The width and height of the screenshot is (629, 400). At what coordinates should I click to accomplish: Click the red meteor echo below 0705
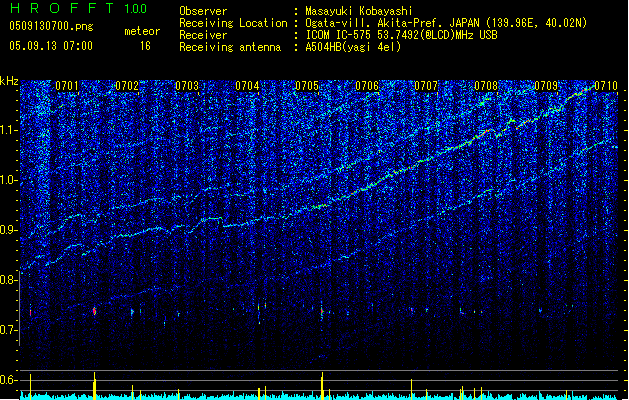tap(322, 311)
